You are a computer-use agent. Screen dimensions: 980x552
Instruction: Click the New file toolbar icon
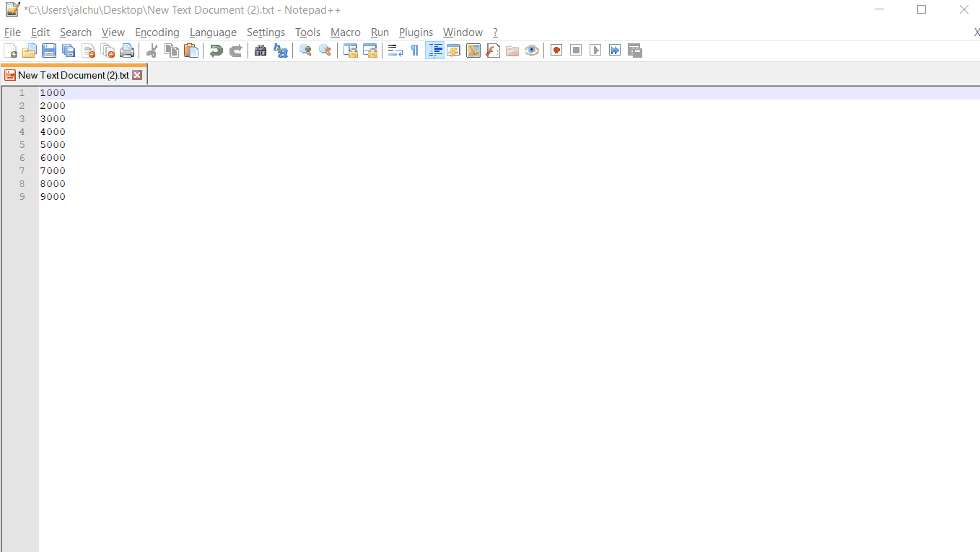click(11, 51)
